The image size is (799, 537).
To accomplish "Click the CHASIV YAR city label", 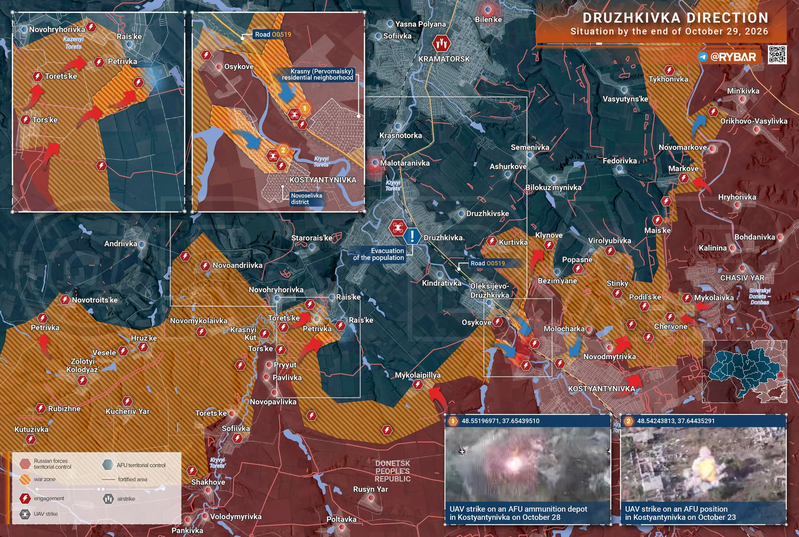I will [x=742, y=278].
